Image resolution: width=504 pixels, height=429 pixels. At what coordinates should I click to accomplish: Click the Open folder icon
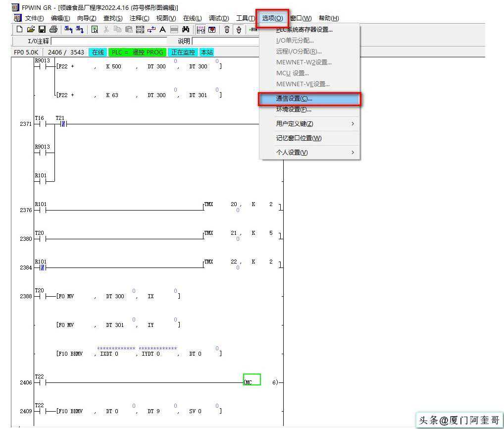tap(31, 30)
